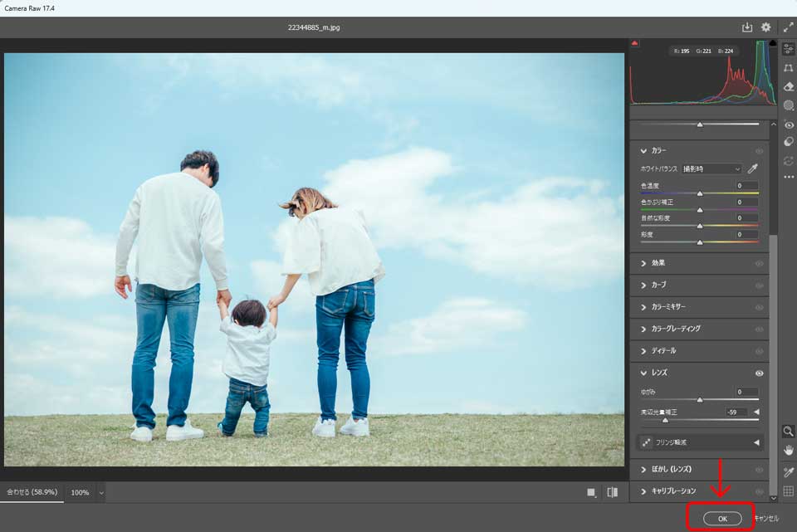797x532 pixels.
Task: Toggle visibility of the カラーミキサー panel
Action: click(759, 307)
